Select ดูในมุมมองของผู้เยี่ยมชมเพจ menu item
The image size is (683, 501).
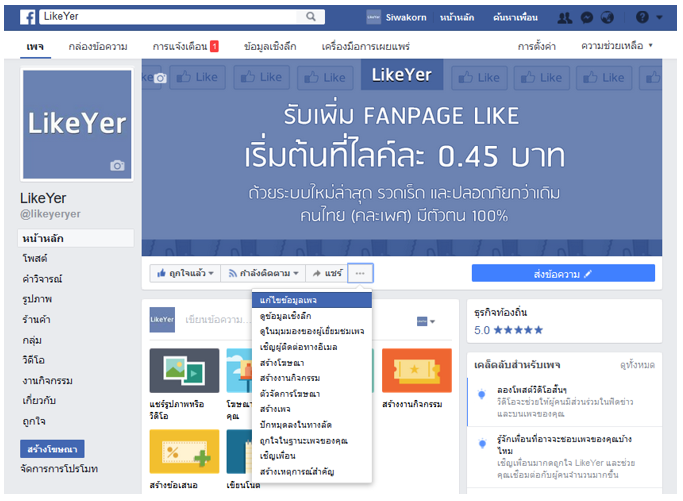tap(312, 332)
